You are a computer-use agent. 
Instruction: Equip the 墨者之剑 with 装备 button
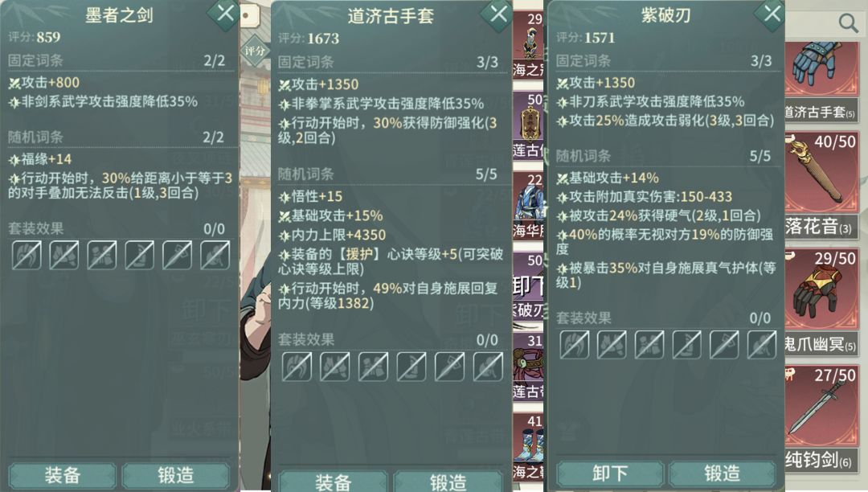point(63,475)
